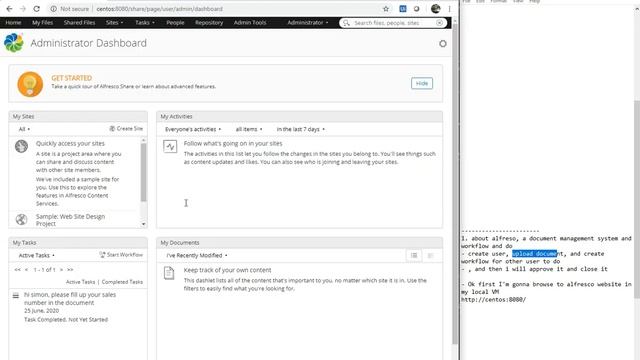Click the Create Site link
Image resolution: width=640 pixels, height=360 pixels.
click(x=126, y=129)
